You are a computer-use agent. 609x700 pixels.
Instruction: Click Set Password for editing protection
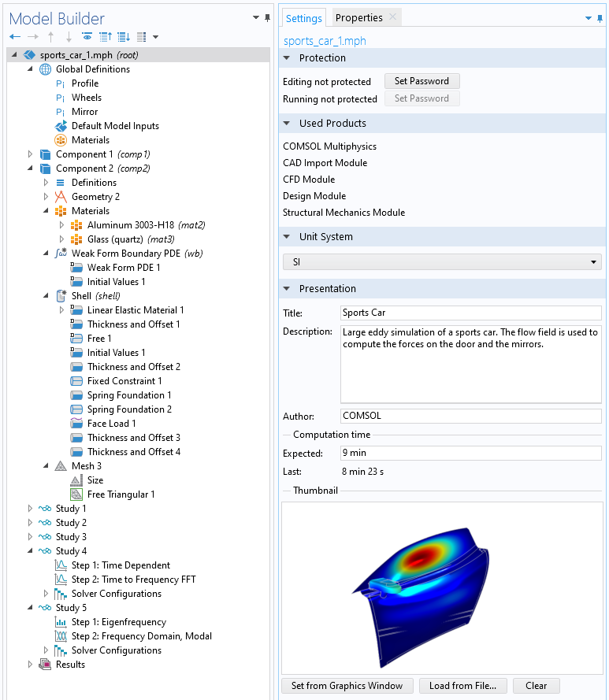click(x=421, y=81)
